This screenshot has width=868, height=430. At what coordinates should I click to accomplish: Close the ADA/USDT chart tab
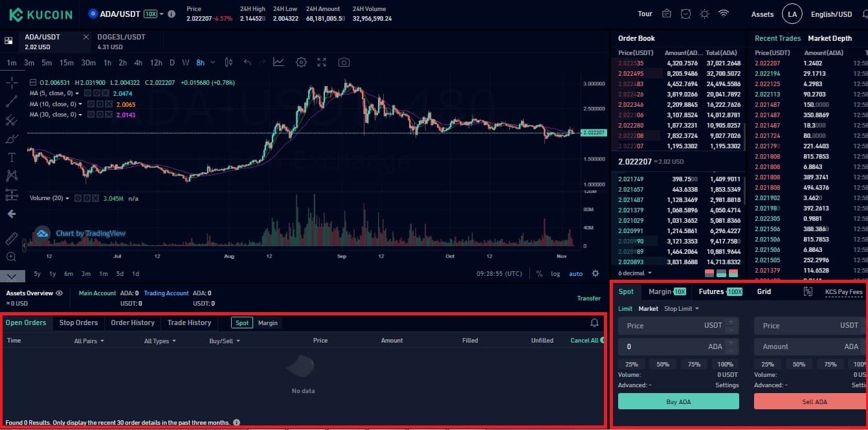click(86, 37)
